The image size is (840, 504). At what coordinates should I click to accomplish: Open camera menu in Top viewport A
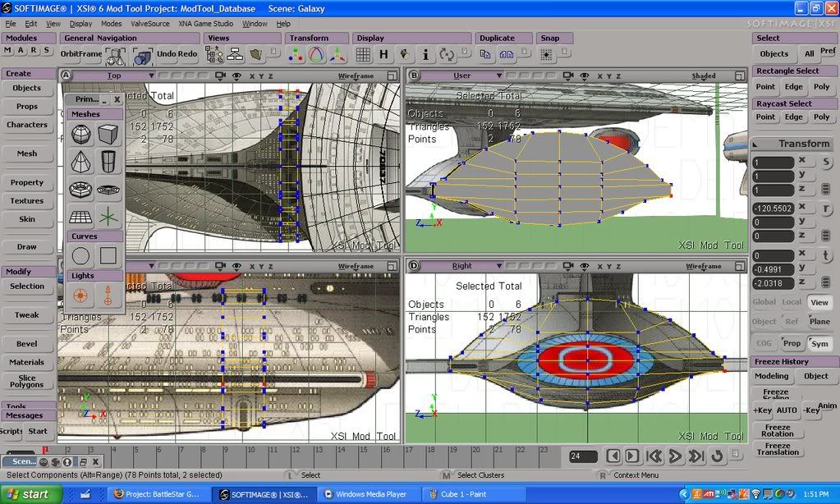(220, 76)
